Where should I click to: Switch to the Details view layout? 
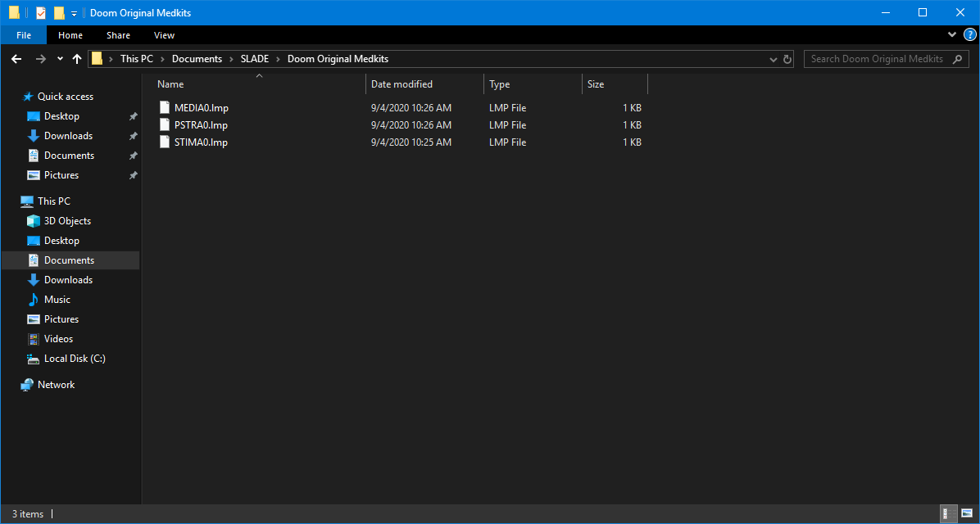948,514
